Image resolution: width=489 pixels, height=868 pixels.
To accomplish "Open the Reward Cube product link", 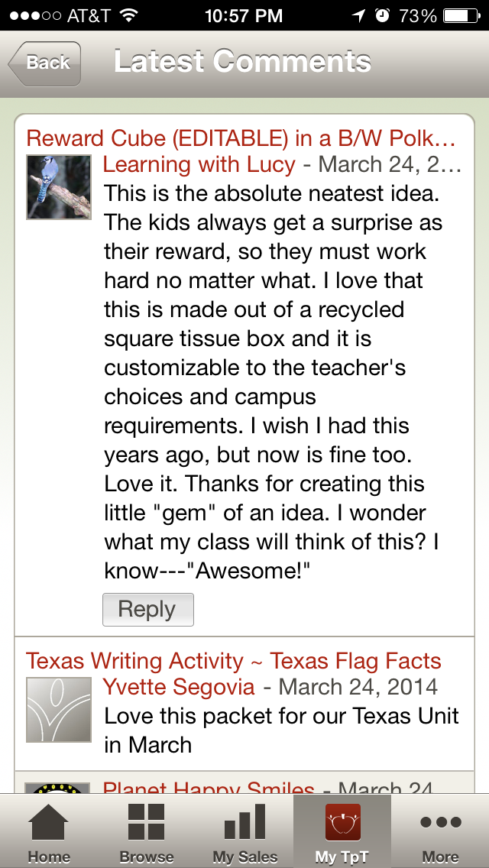I will (241, 138).
